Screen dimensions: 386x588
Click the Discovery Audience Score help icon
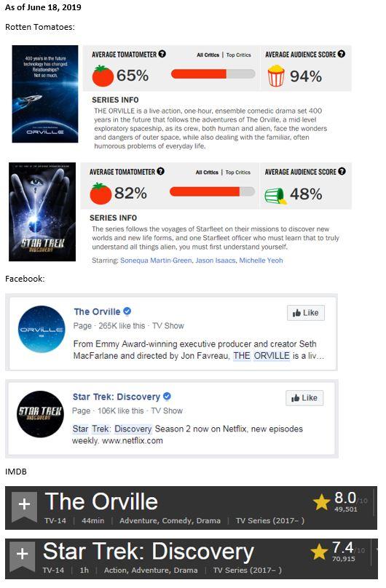(342, 171)
